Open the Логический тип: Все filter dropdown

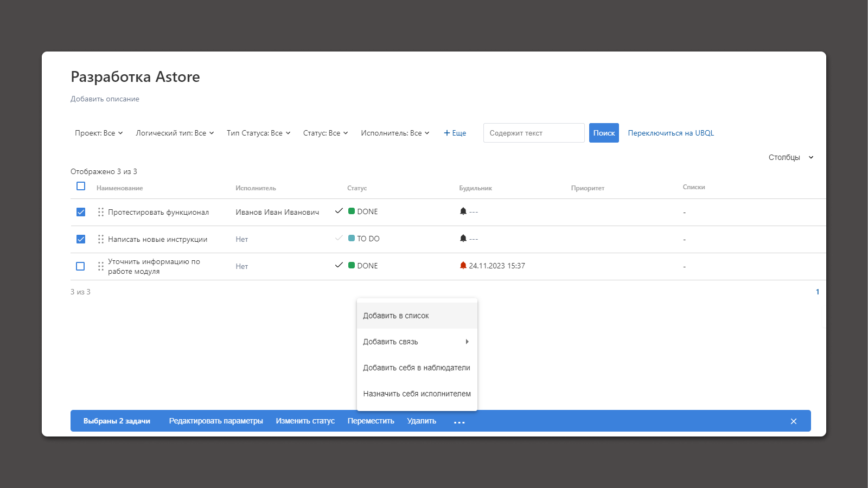175,133
